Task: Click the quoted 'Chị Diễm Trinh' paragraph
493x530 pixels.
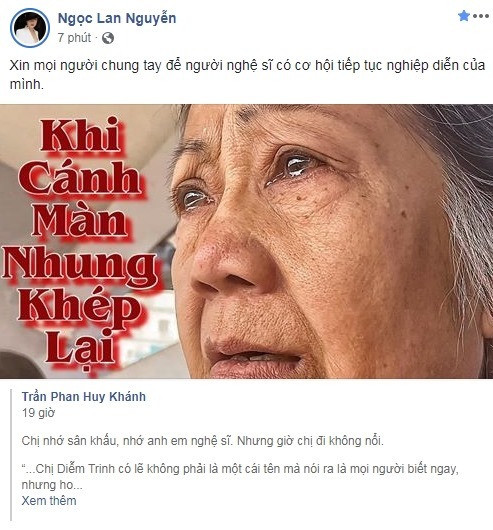Action: pyautogui.click(x=240, y=477)
